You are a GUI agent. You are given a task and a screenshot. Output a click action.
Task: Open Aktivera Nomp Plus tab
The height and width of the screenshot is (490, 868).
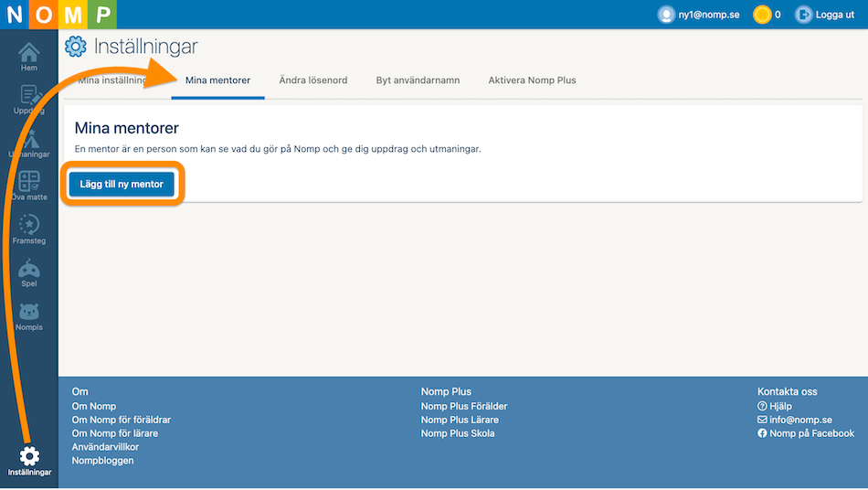click(x=532, y=80)
